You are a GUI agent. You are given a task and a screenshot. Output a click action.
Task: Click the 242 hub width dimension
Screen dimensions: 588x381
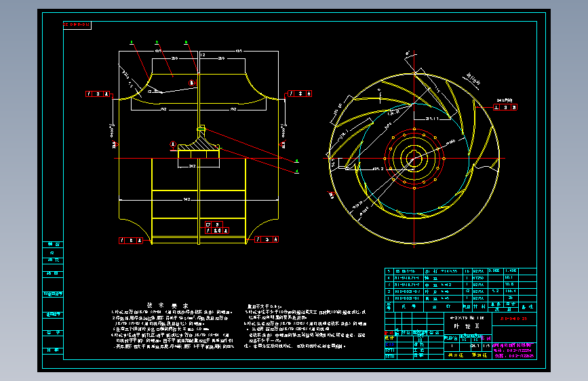[x=192, y=165]
